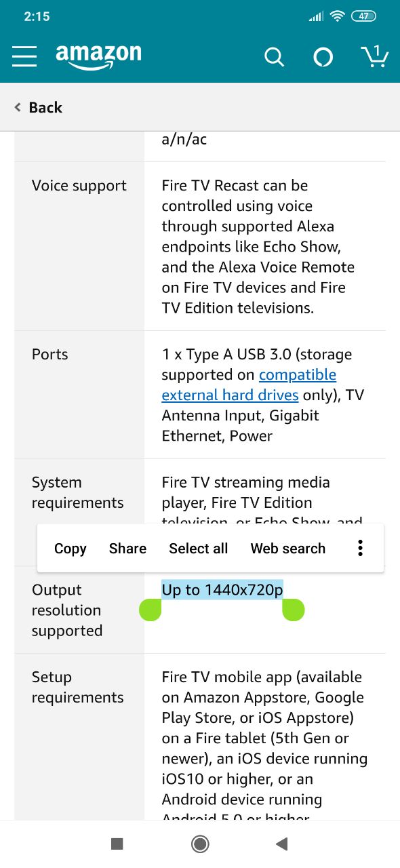Open the hamburger navigation menu

coord(24,56)
